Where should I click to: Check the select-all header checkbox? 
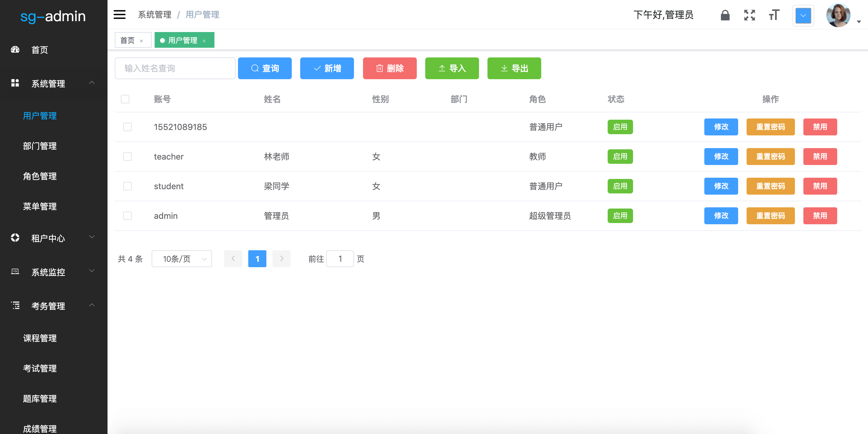click(x=125, y=99)
